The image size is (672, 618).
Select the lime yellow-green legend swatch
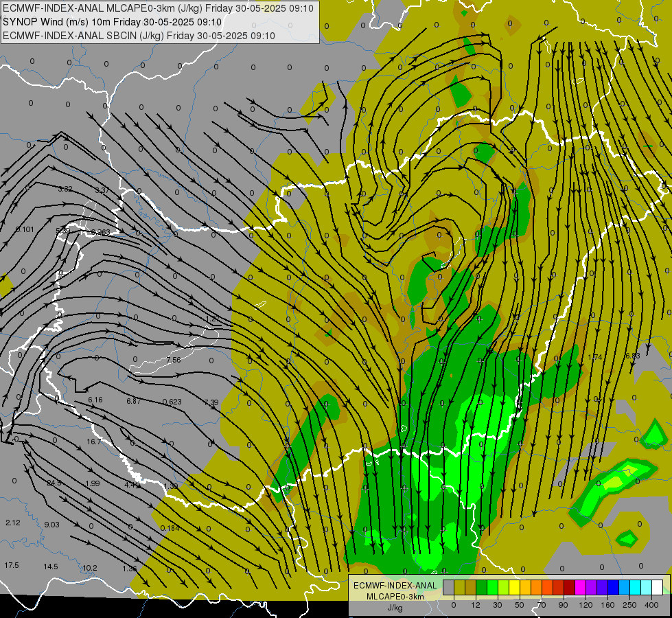503,587
